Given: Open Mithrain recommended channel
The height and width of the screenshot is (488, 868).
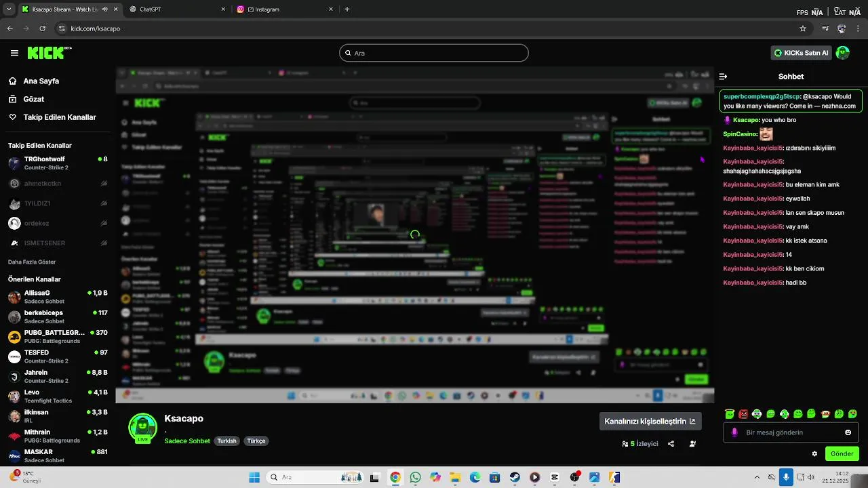Looking at the screenshot, I should coord(58,436).
